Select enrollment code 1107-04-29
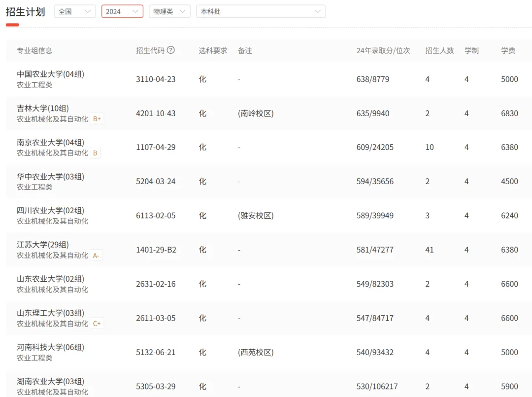This screenshot has height=397, width=532. coord(156,147)
